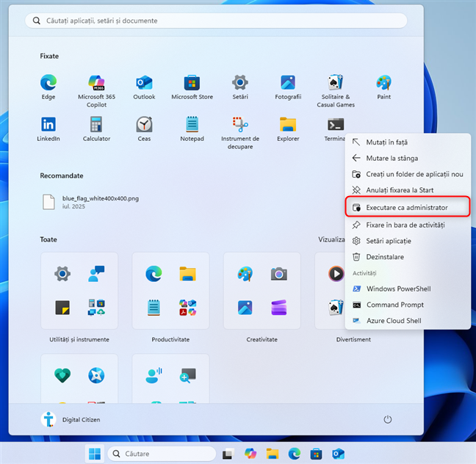Open the Ceas clock app

[x=144, y=128]
